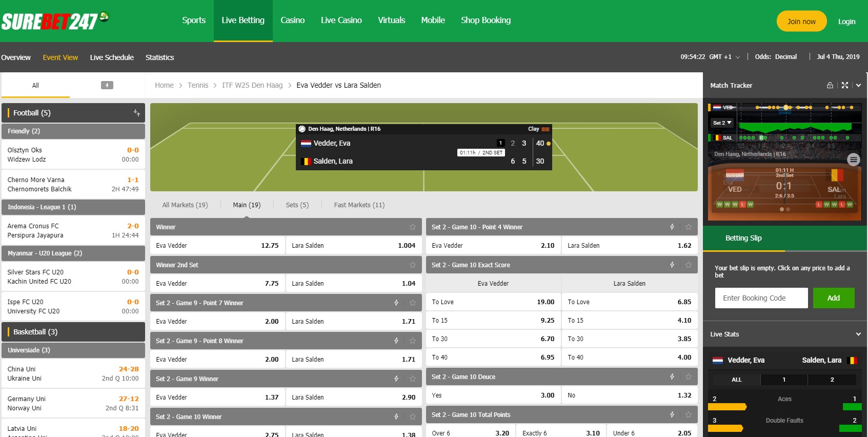Show the Sets (5) markets tab

coord(297,205)
